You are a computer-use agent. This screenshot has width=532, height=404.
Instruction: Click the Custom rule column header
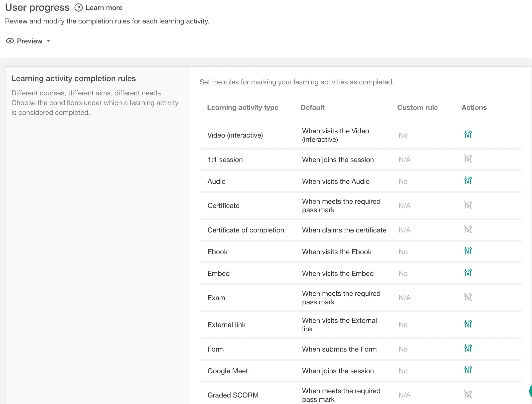417,107
